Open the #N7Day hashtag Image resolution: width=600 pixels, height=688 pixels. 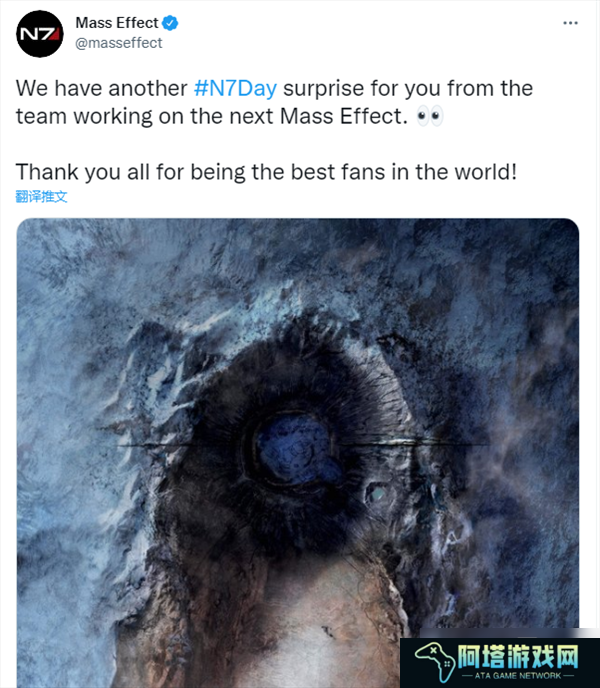tap(235, 88)
